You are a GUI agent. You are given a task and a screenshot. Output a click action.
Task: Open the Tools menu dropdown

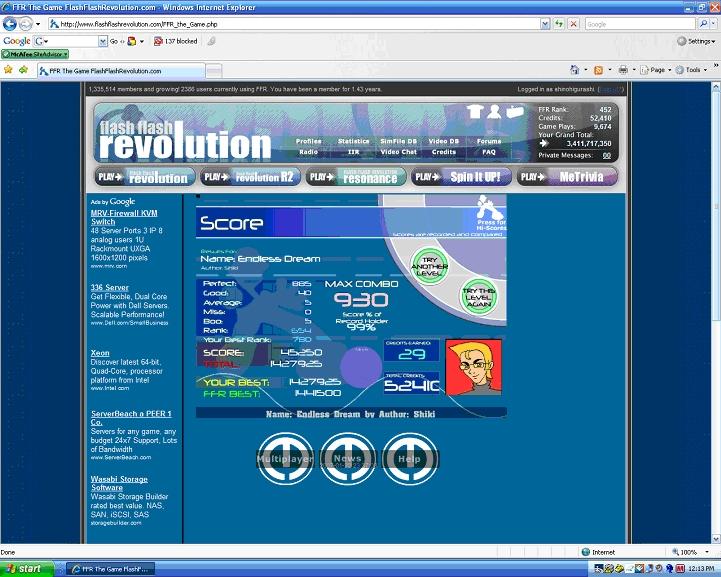692,70
